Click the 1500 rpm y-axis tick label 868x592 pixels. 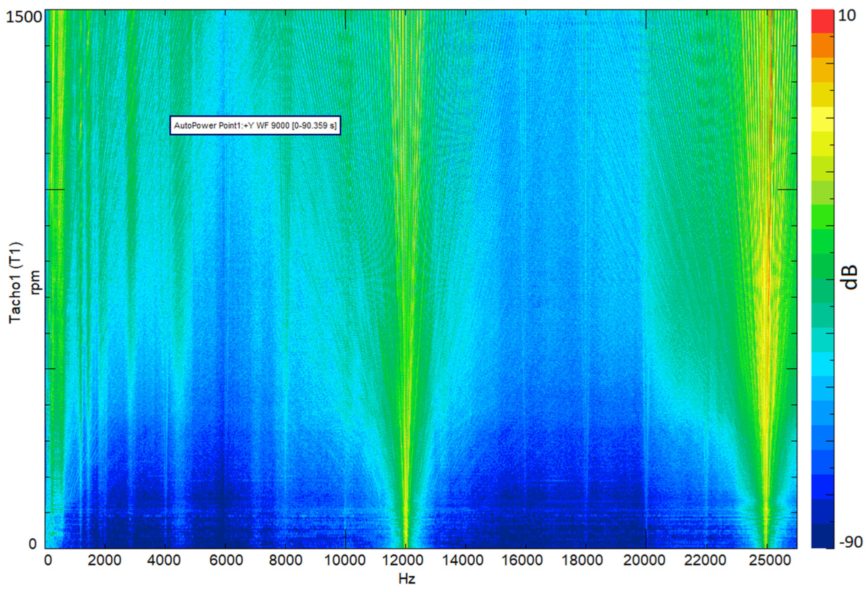pos(23,17)
